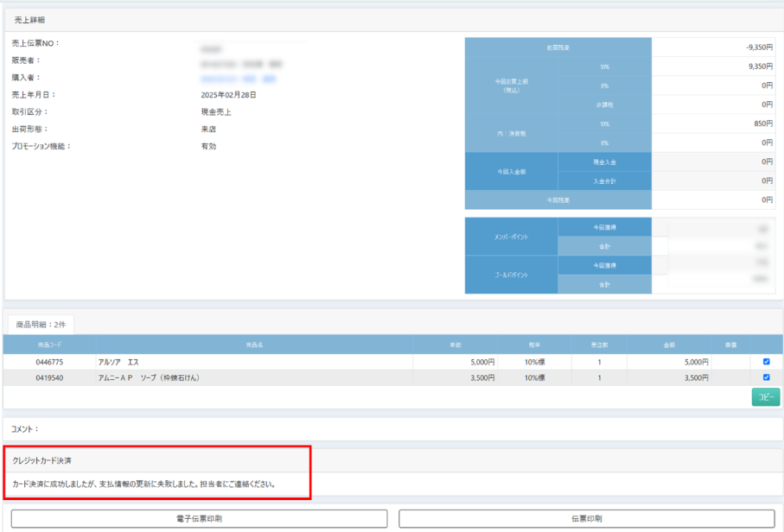Select the 商品明細：2件 tab
784x532 pixels.
pyautogui.click(x=41, y=323)
